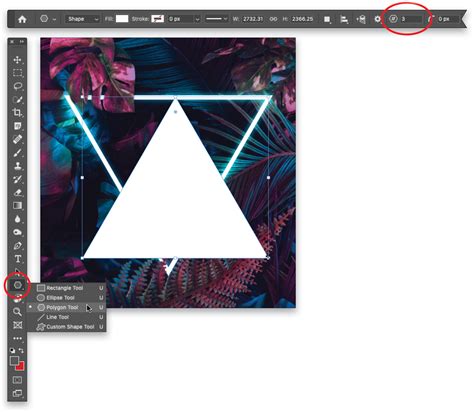Screen dimensions: 474x412
Task: Select the Blur tool
Action: tap(17, 219)
